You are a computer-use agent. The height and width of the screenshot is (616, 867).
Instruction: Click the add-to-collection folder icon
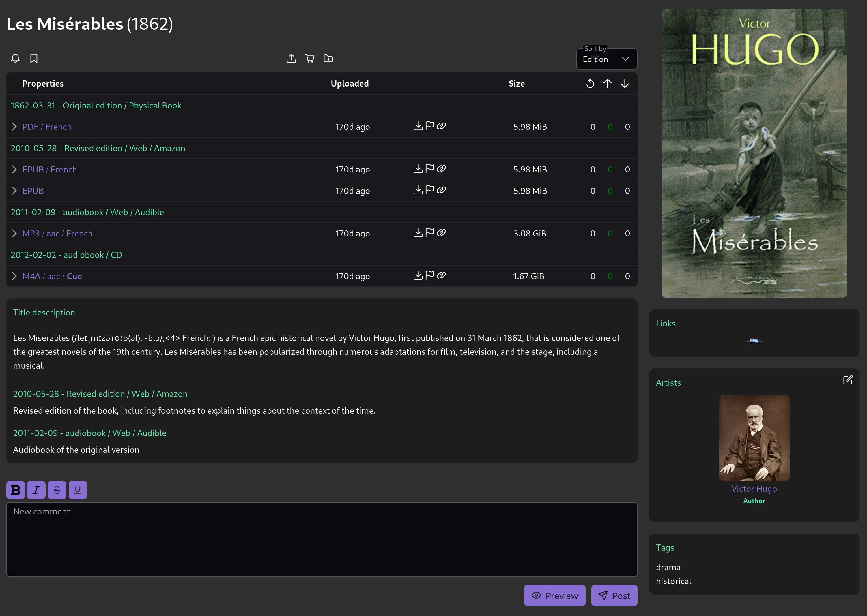point(328,59)
